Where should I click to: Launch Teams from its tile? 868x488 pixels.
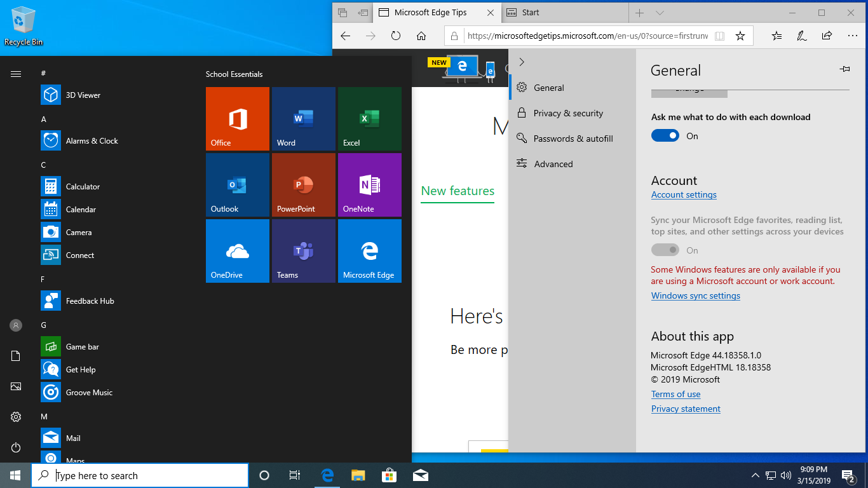pyautogui.click(x=304, y=251)
